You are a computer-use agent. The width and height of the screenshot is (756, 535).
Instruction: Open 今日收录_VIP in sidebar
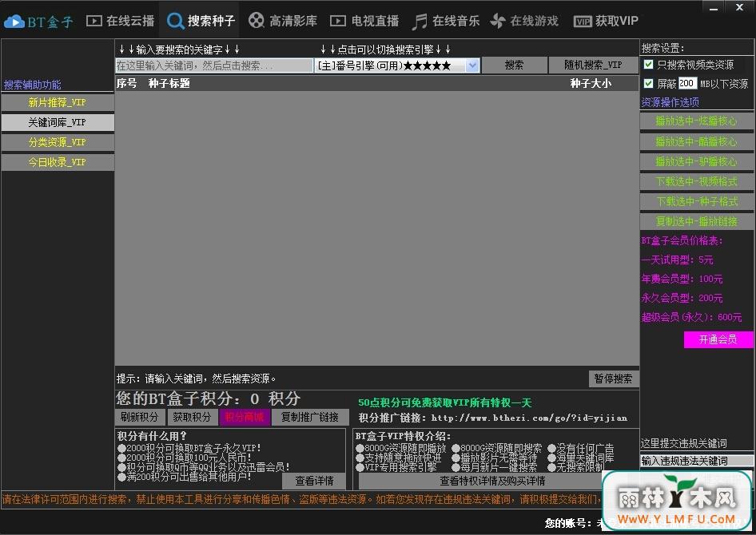tap(58, 162)
